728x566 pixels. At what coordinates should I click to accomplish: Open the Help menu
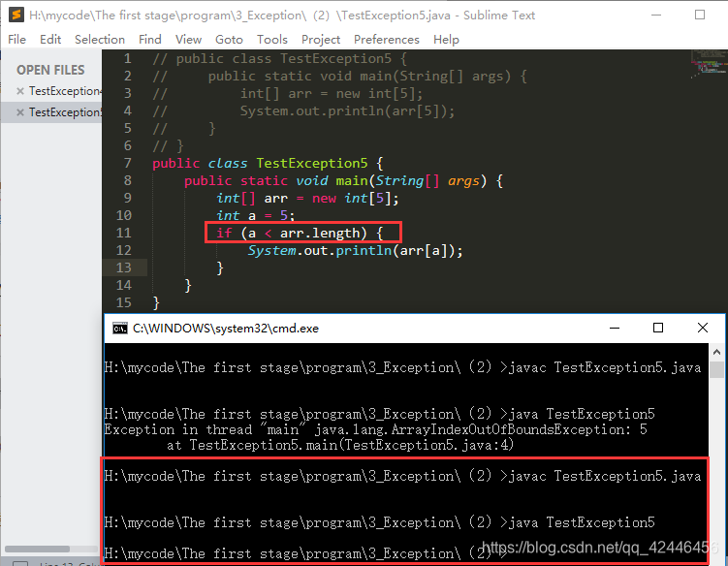coord(446,40)
